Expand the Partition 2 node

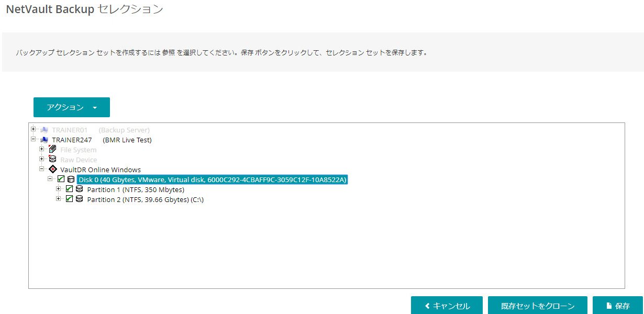coord(59,199)
